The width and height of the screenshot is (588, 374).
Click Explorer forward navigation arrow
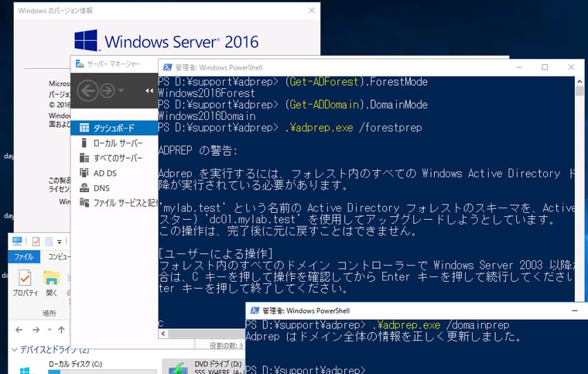[36, 330]
